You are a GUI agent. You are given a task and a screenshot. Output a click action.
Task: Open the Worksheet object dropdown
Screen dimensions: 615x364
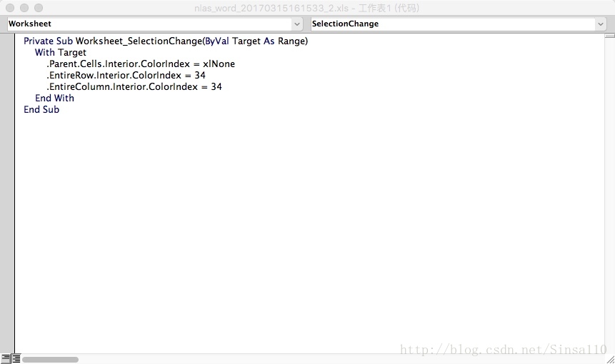pos(297,24)
